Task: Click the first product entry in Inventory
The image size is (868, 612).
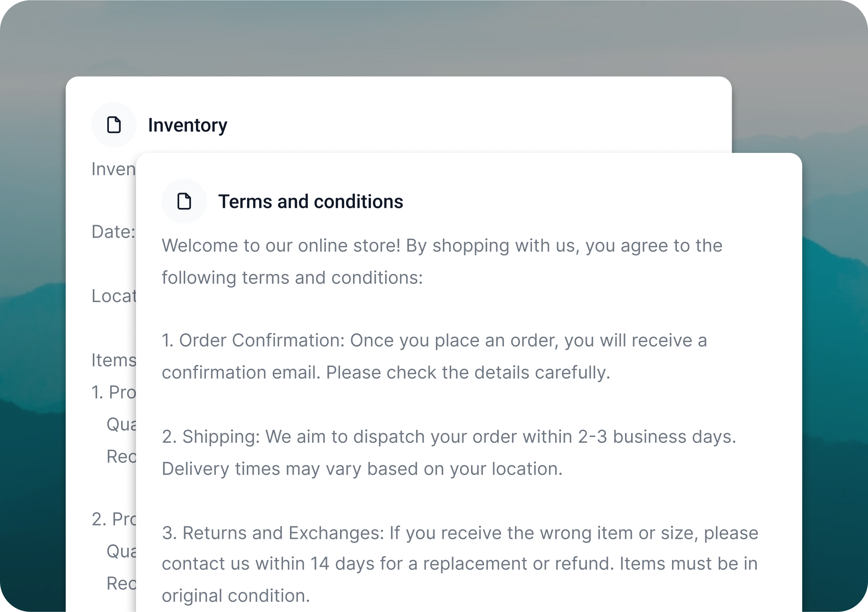Action: [x=114, y=392]
